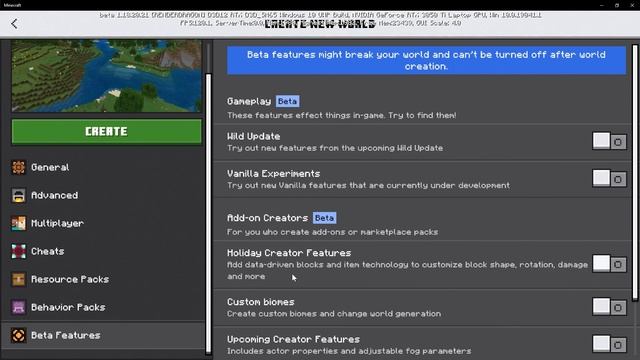Click the Advanced icon in sidebar
This screenshot has width=640, height=360.
click(18, 196)
